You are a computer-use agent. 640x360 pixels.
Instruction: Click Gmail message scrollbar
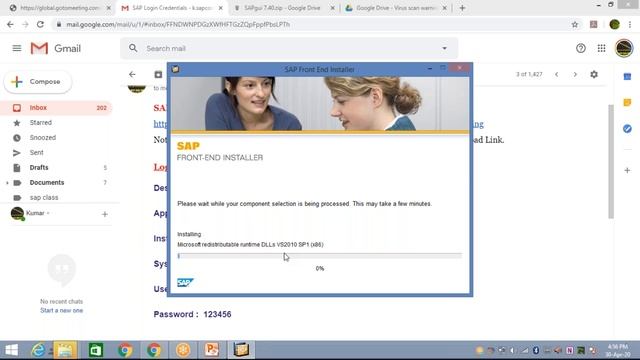point(611,161)
